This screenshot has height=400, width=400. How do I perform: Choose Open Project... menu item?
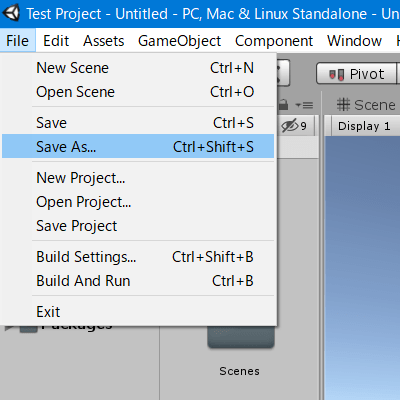click(x=138, y=202)
